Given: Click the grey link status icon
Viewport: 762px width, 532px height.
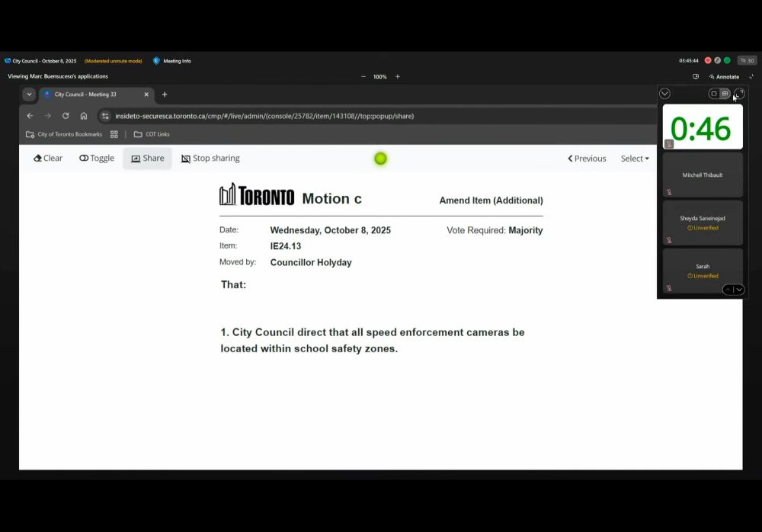Looking at the screenshot, I should click(x=717, y=60).
